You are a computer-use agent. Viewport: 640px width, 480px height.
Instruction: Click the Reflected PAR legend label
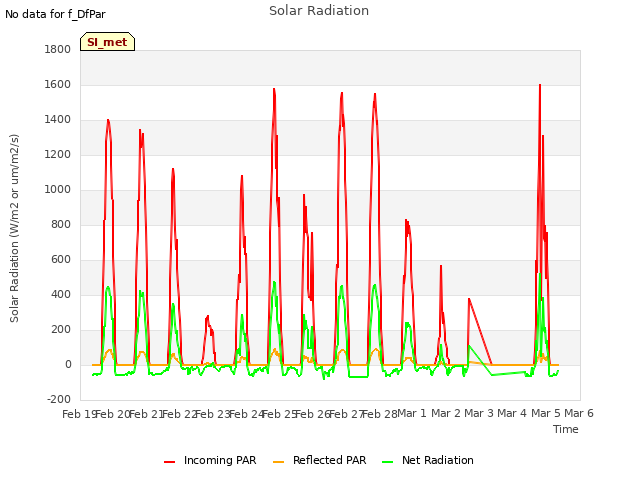coord(329,460)
